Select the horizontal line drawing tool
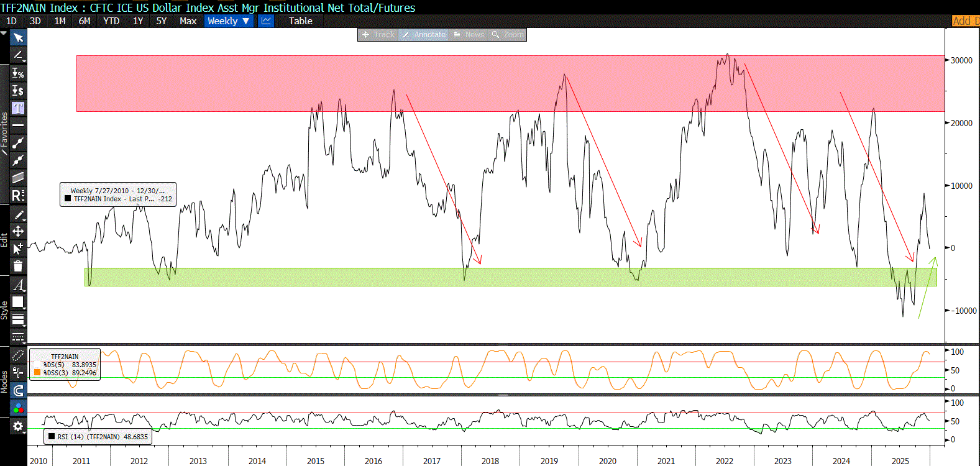The width and height of the screenshot is (980, 466). click(18, 126)
